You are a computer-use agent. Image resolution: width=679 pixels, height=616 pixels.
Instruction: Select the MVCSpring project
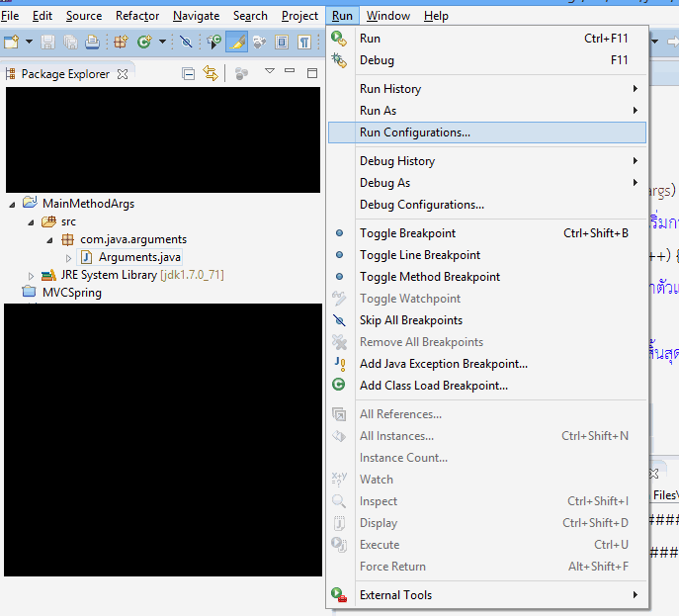[72, 293]
